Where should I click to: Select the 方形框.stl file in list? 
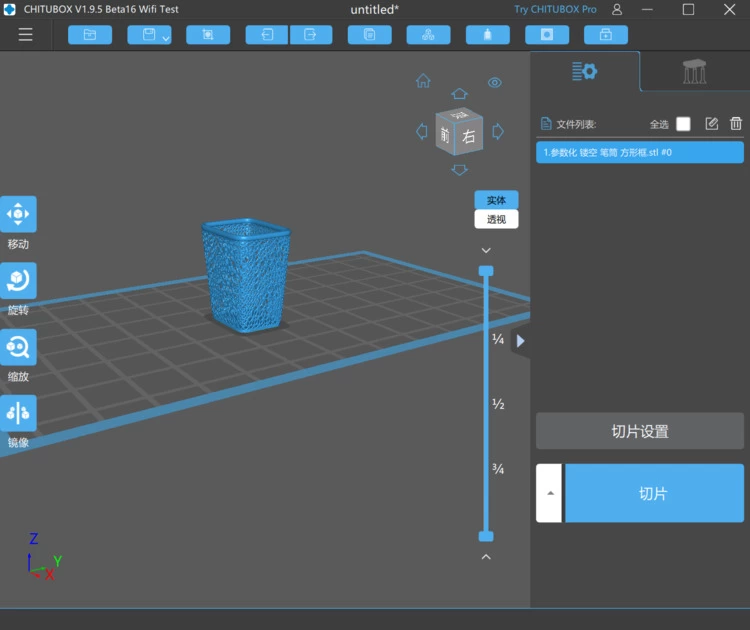click(639, 152)
